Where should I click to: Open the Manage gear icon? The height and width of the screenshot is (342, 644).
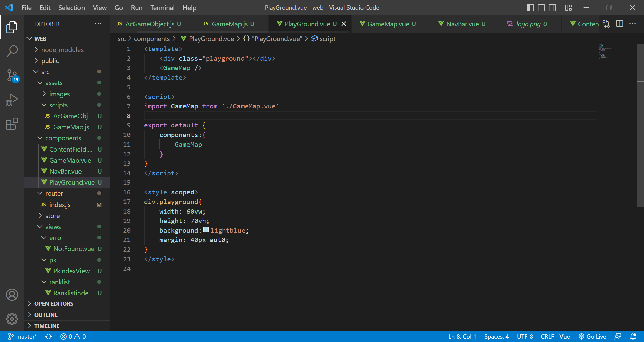pos(12,319)
